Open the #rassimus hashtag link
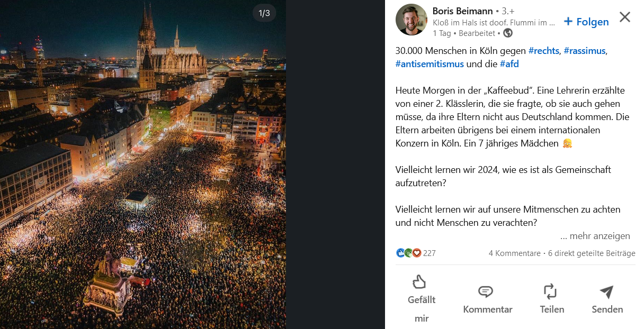Screen dimensions: 644x329 [x=585, y=51]
